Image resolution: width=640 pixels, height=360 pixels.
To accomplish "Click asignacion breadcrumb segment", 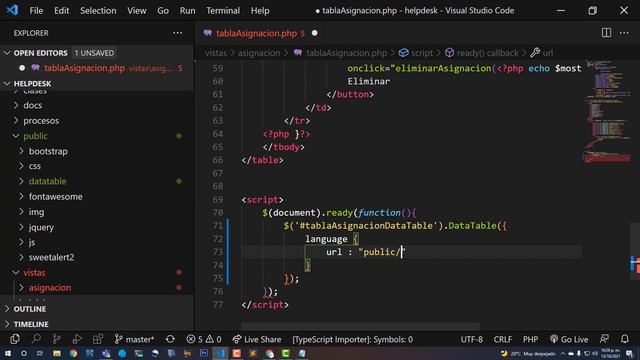I will point(259,53).
